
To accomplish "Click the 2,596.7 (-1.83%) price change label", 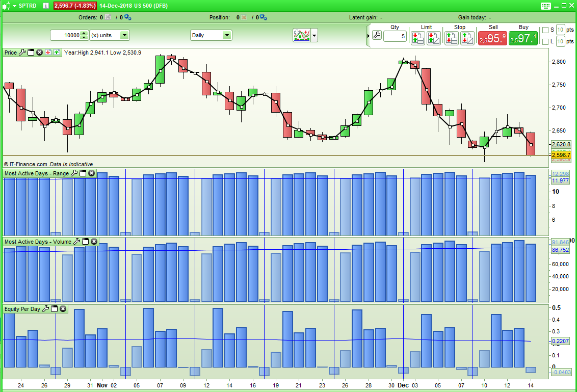I will tap(75, 6).
